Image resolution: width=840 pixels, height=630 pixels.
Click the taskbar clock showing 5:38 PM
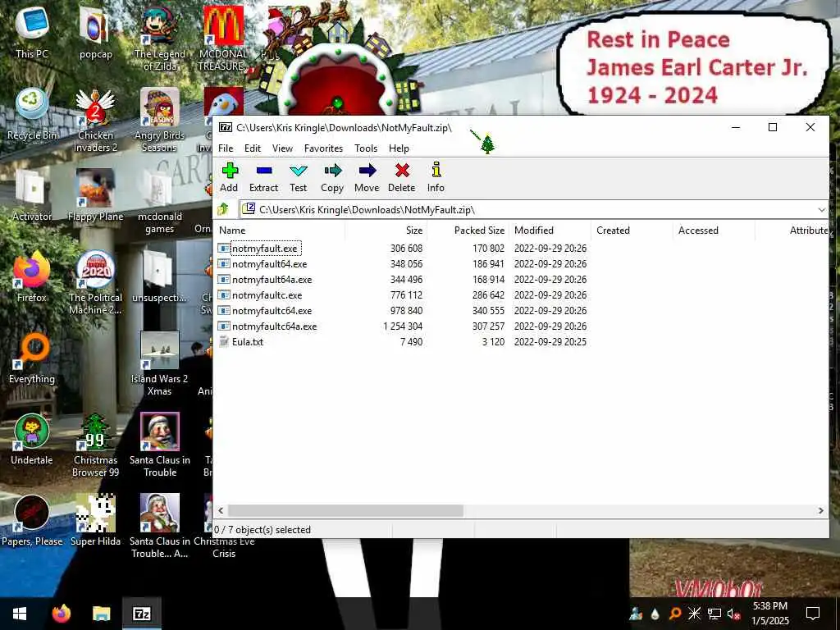click(x=769, y=614)
